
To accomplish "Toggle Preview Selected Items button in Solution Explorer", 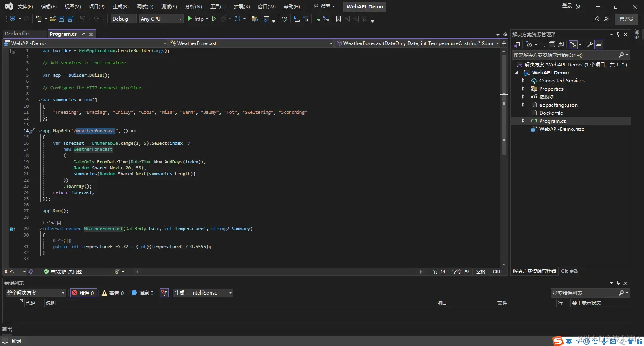I will [599, 45].
